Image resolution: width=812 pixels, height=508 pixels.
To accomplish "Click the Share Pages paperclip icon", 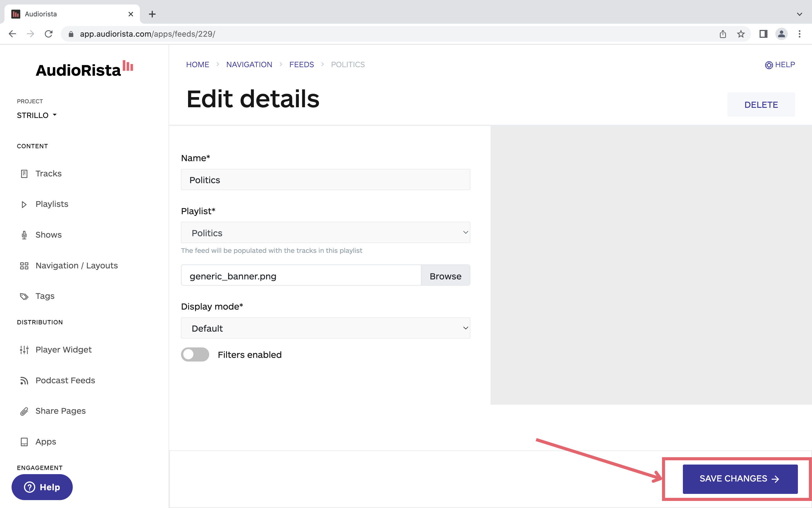I will (24, 411).
